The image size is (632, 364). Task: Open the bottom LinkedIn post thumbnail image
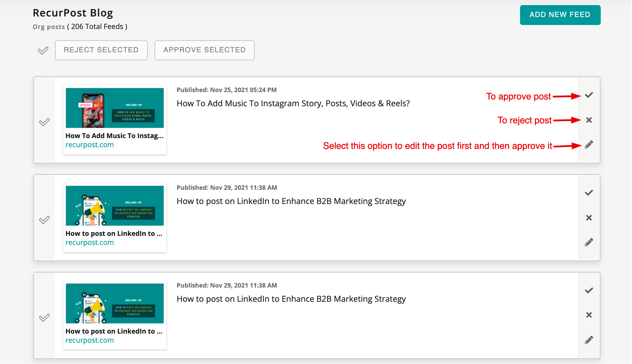pos(115,303)
